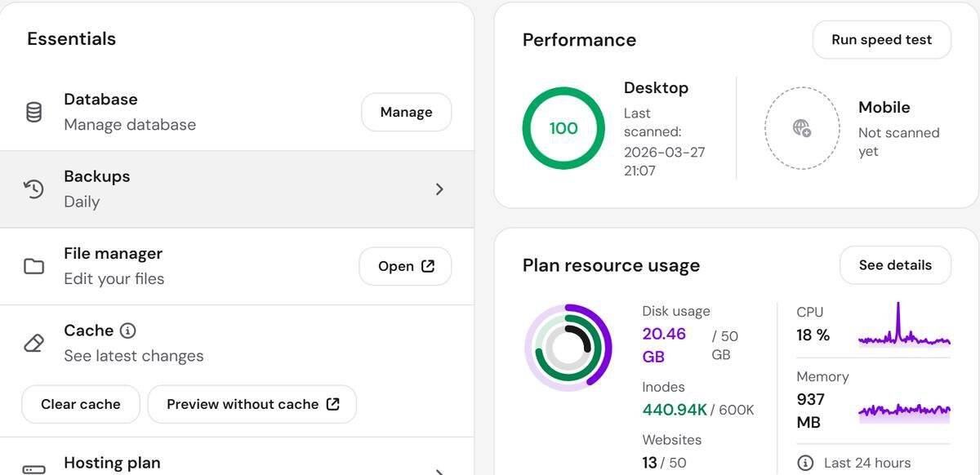Run speed test in Performance panel

click(882, 39)
